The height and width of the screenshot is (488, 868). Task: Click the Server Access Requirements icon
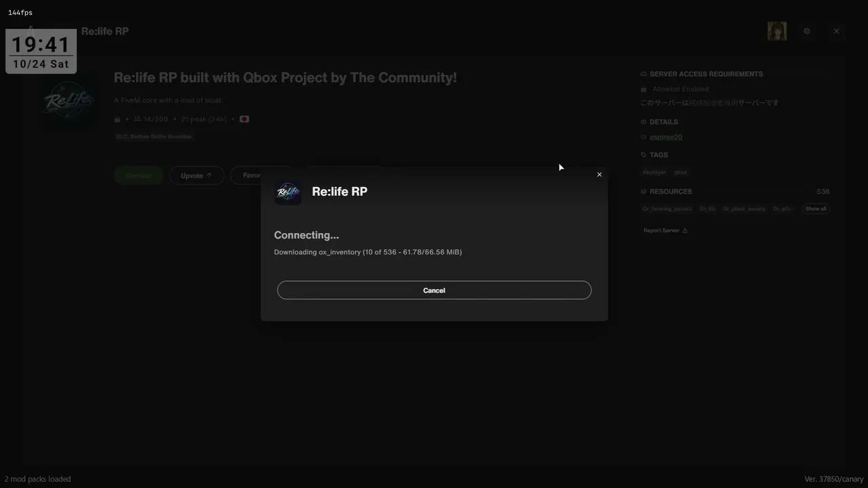(x=644, y=75)
